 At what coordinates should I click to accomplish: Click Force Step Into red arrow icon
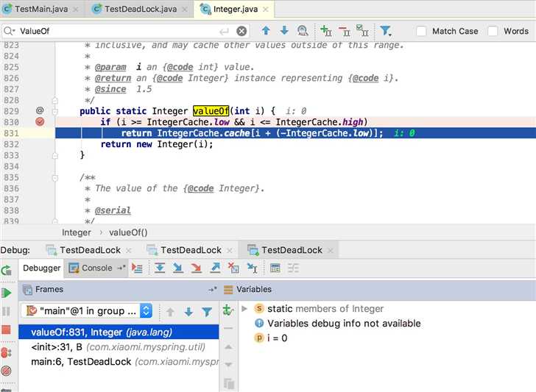point(197,268)
